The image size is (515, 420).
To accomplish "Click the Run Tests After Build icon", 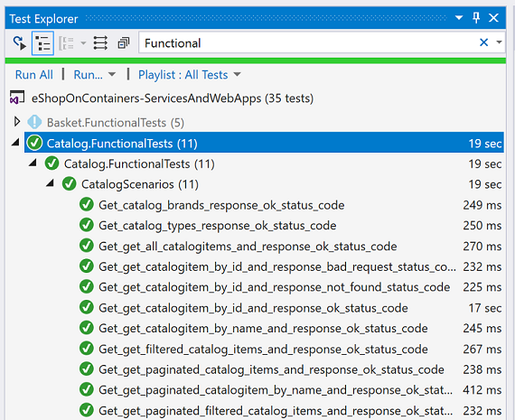I will [19, 43].
